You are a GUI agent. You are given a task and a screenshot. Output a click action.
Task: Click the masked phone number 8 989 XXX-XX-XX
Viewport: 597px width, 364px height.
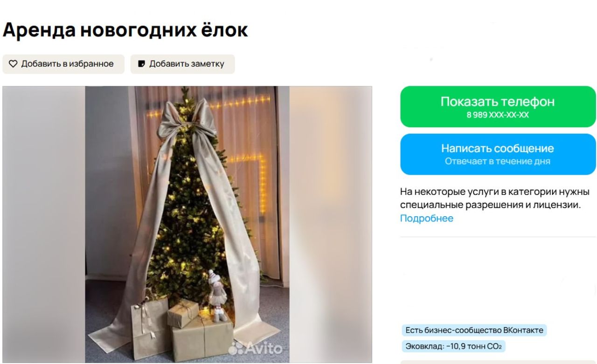tap(498, 115)
